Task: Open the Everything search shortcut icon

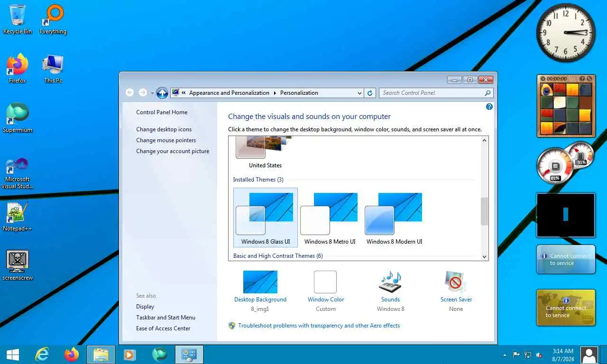Action: pyautogui.click(x=53, y=19)
